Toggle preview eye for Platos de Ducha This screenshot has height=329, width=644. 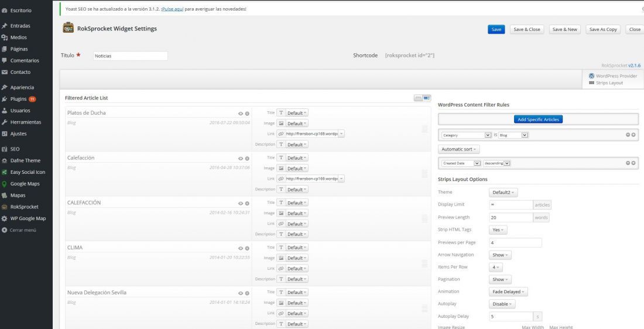pyautogui.click(x=241, y=114)
